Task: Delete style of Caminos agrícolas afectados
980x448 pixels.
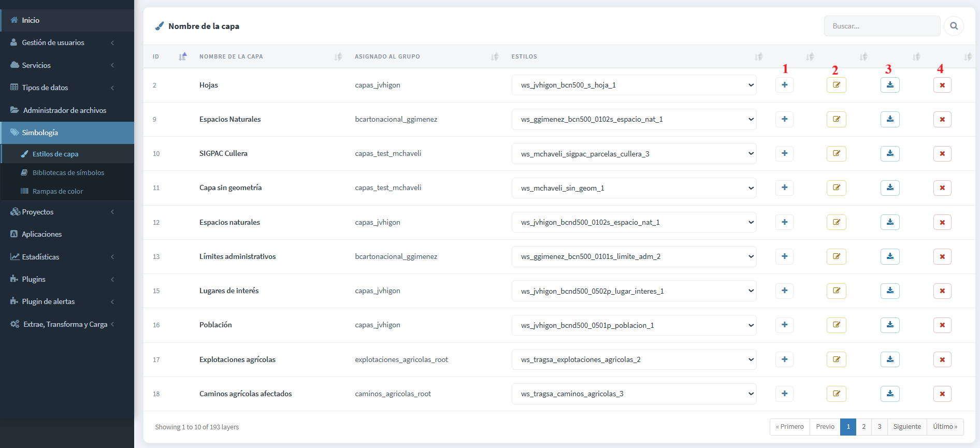Action: click(x=942, y=394)
